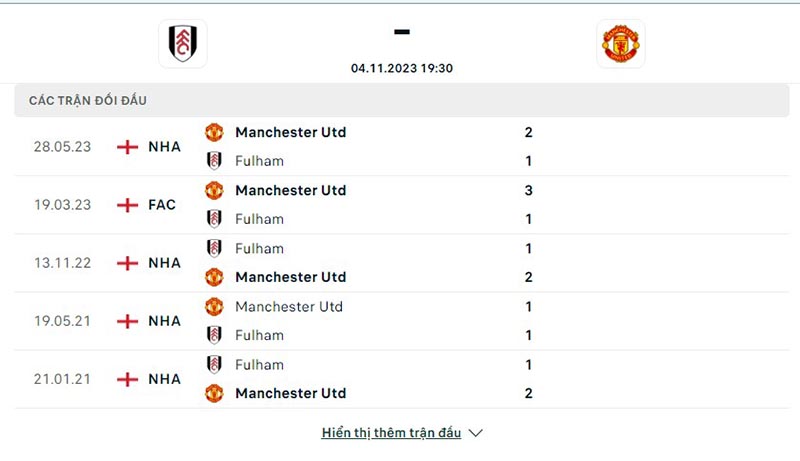Click Fulham logo in 19.03.23 FAC match
800x461 pixels.
tap(214, 219)
